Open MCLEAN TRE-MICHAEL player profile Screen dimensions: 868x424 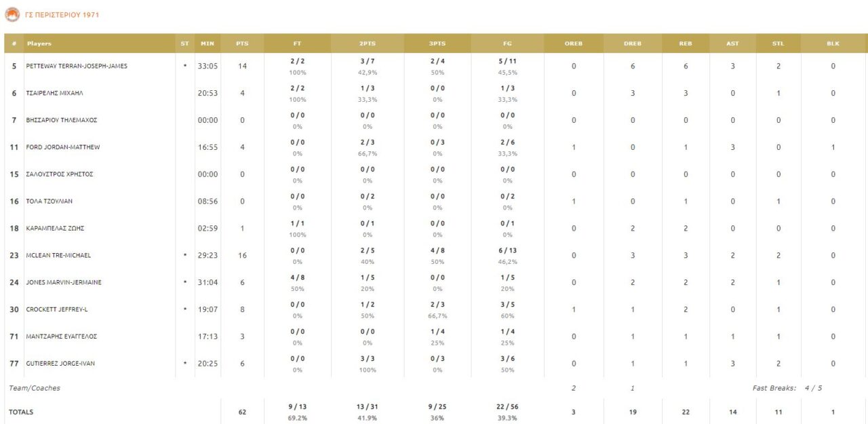tap(58, 256)
